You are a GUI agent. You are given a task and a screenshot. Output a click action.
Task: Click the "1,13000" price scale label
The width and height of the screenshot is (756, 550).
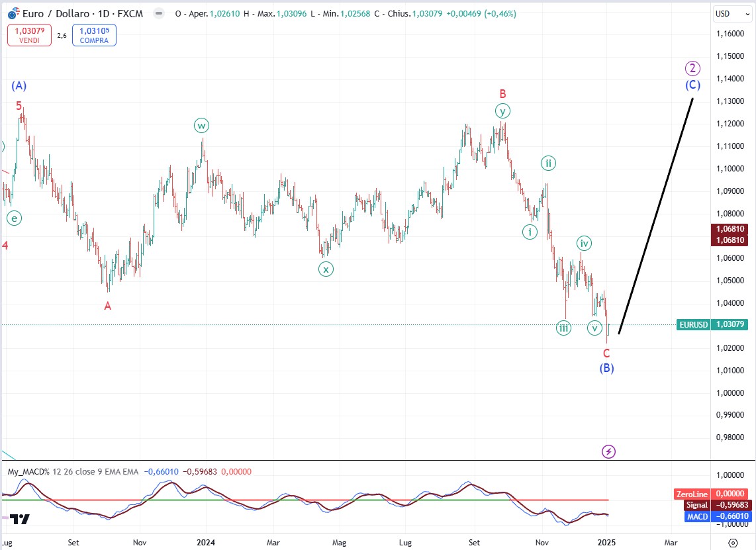(x=730, y=101)
